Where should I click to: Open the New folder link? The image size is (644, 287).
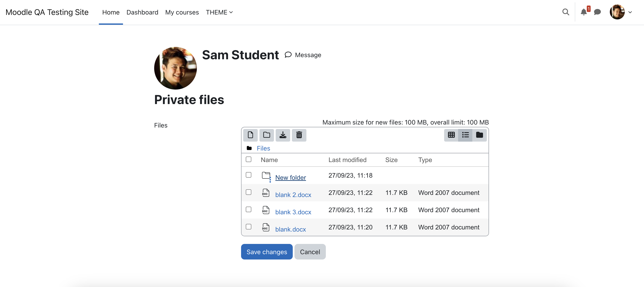pos(290,177)
